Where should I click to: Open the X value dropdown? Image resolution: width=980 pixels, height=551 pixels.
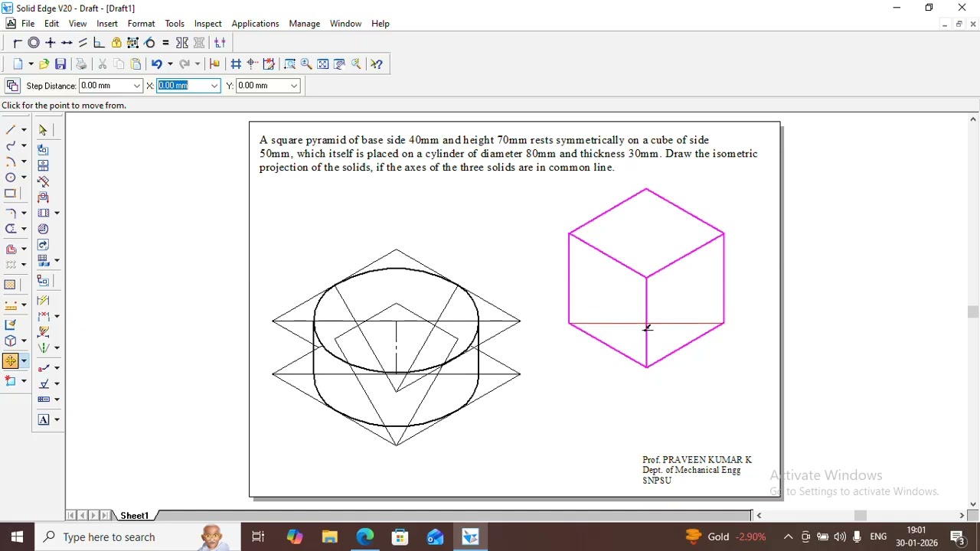[214, 86]
